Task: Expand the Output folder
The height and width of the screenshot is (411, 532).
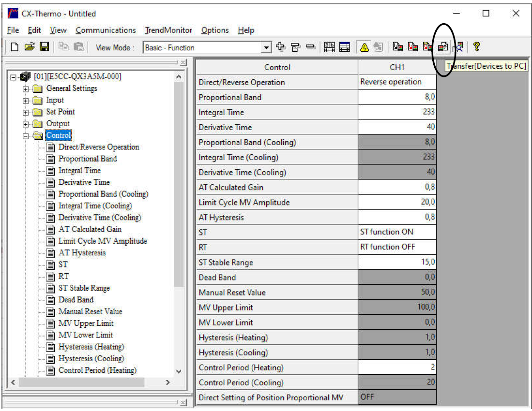Action: [26, 124]
